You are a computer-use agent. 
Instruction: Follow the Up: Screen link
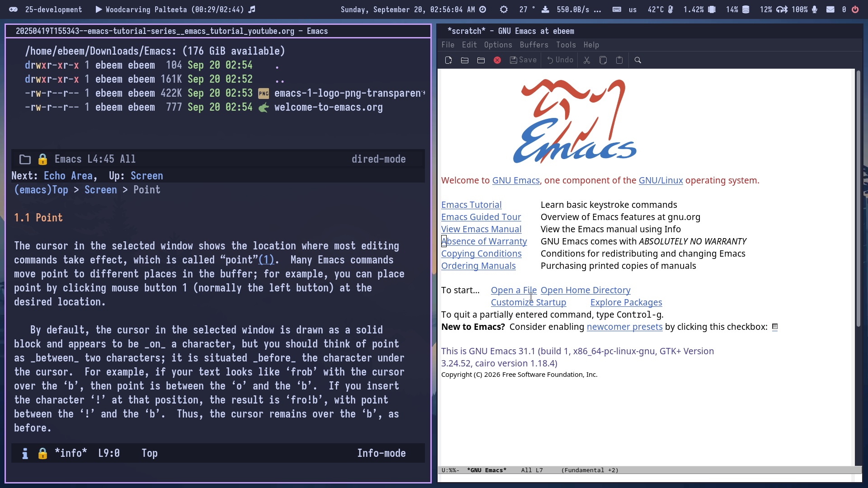[x=147, y=176]
